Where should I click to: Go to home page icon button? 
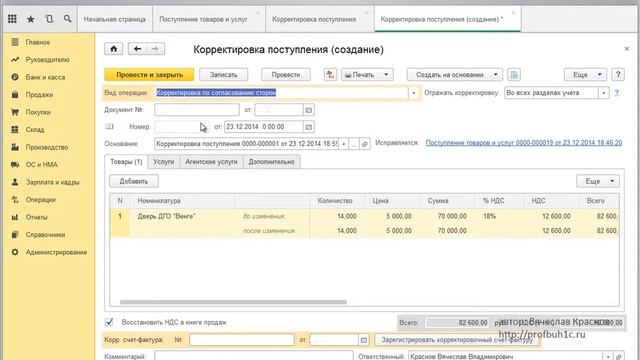coord(113,49)
